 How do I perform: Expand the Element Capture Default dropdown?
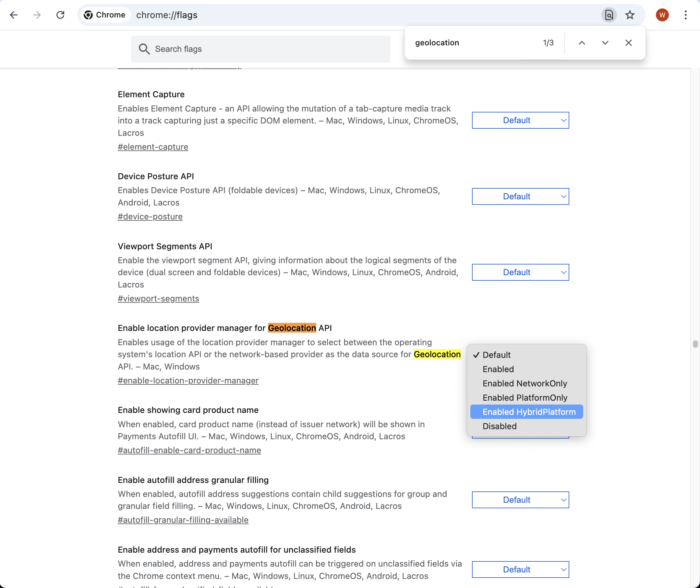click(x=520, y=120)
